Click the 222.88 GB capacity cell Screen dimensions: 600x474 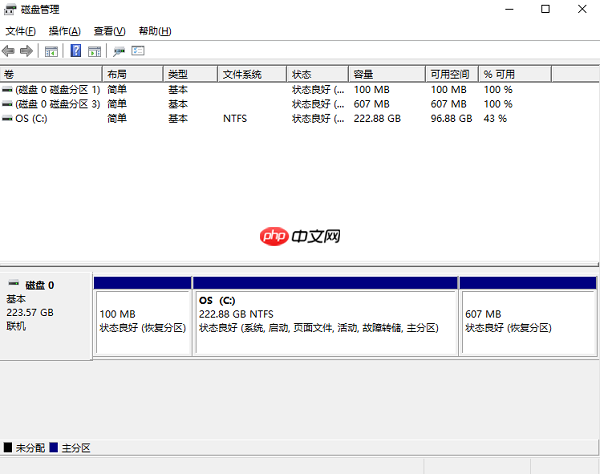(x=377, y=119)
